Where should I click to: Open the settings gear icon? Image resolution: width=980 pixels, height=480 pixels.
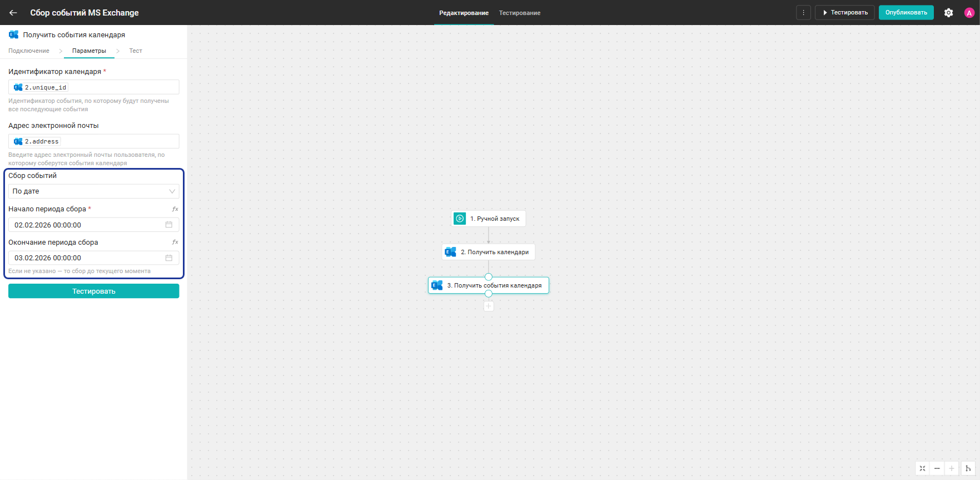949,13
